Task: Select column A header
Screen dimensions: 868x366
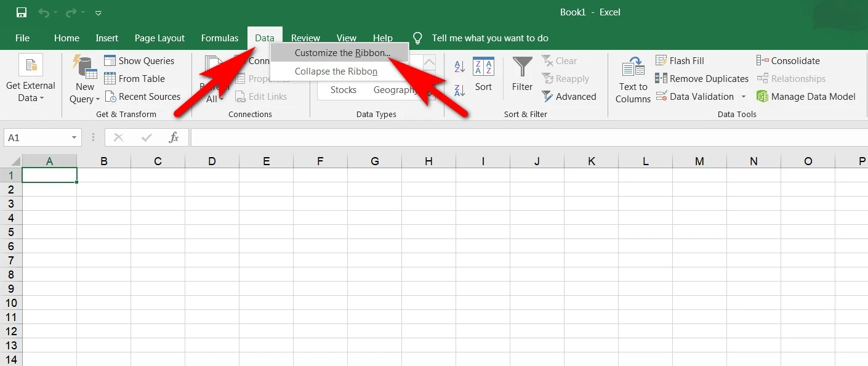Action: tap(50, 161)
